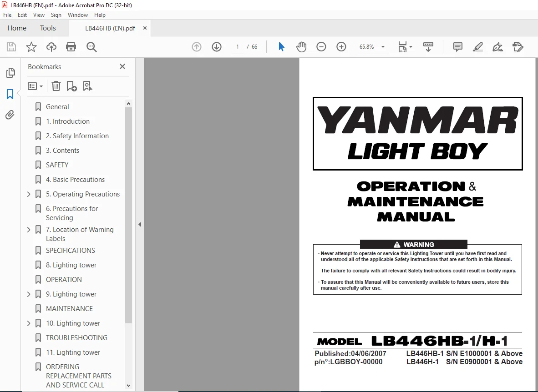538x392 pixels.
Task: Expand 9. Lighting tower bookmark
Action: 29,294
